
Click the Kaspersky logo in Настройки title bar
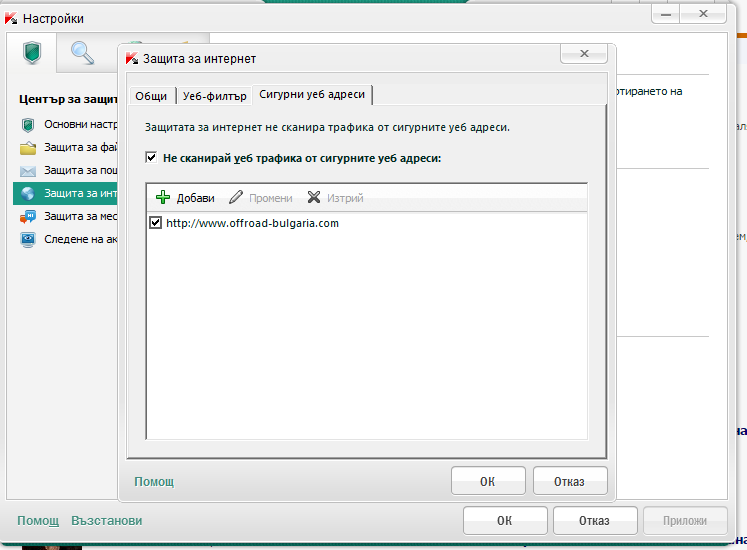11,19
